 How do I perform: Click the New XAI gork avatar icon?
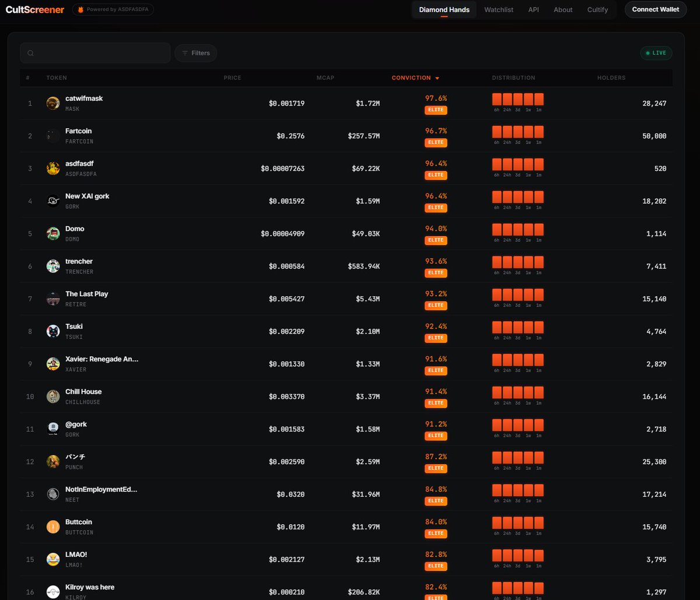click(x=53, y=201)
